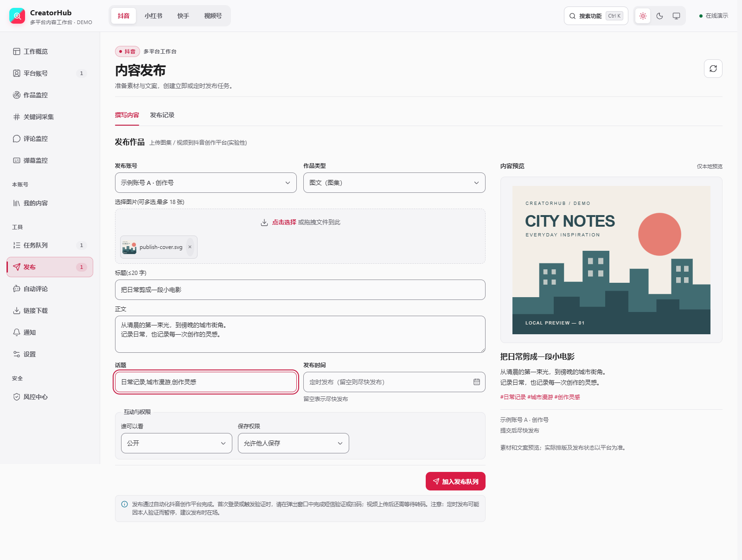742x560 pixels.
Task: Open 通知 in the sidebar
Action: tap(50, 332)
